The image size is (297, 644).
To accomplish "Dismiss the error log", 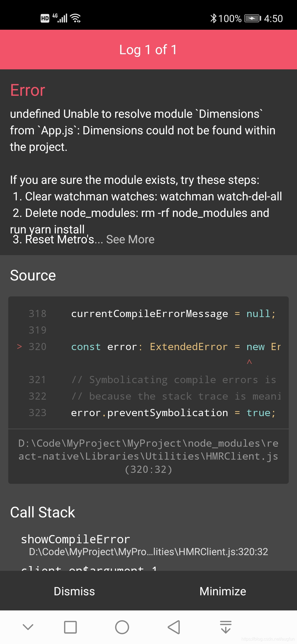I will coord(74,591).
